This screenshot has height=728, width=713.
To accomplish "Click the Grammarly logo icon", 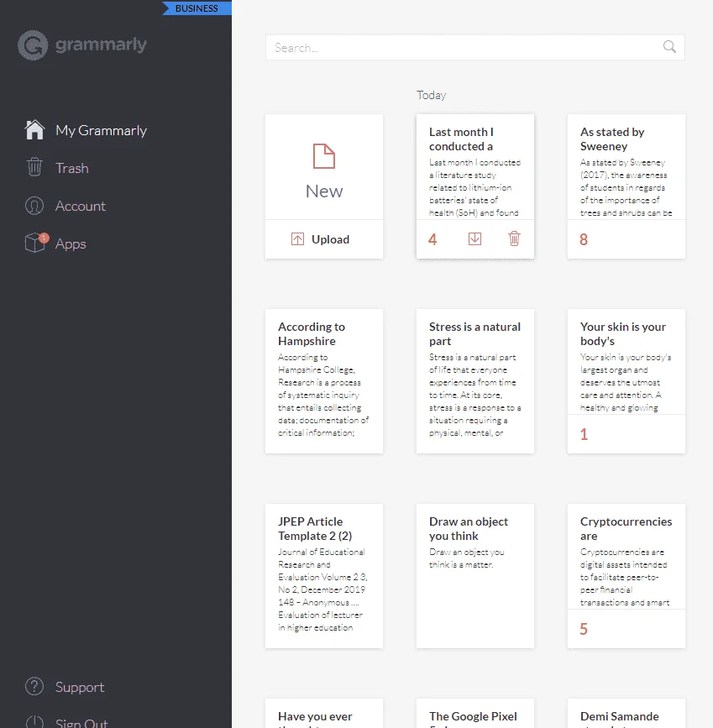I will pyautogui.click(x=33, y=45).
